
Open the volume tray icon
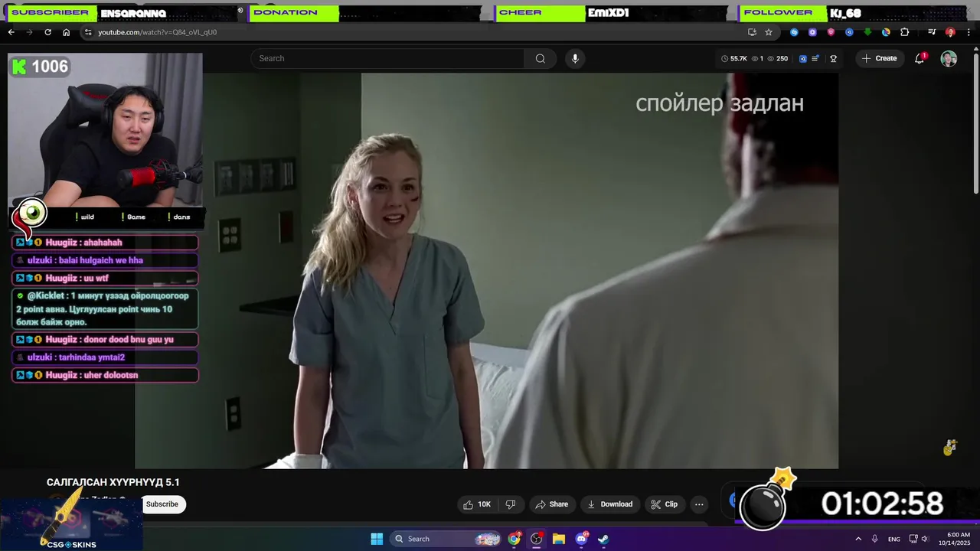point(927,539)
